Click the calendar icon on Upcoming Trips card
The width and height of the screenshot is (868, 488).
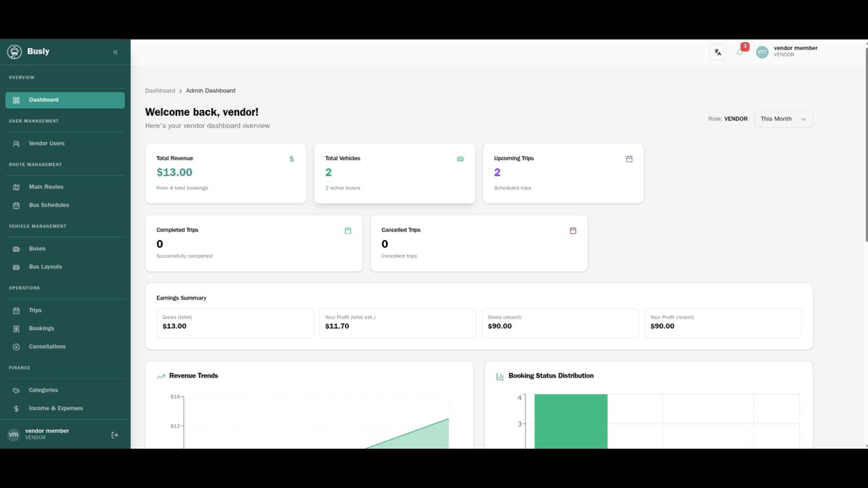point(629,159)
